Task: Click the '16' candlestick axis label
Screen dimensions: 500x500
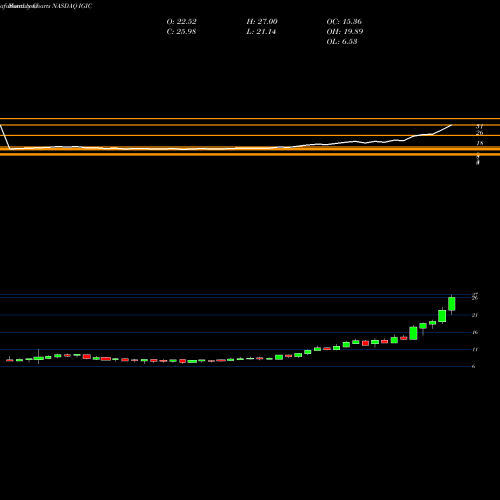Action: 475,332
